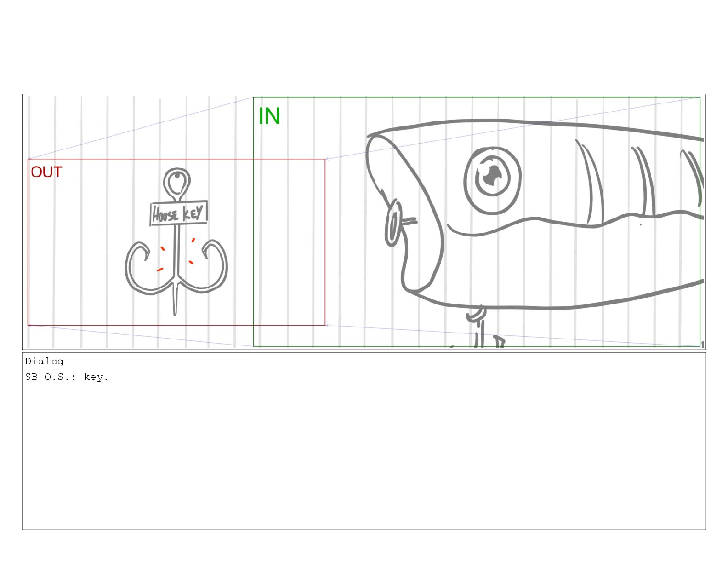
Task: Click the second gill stripe on the lure
Action: pyautogui.click(x=644, y=181)
